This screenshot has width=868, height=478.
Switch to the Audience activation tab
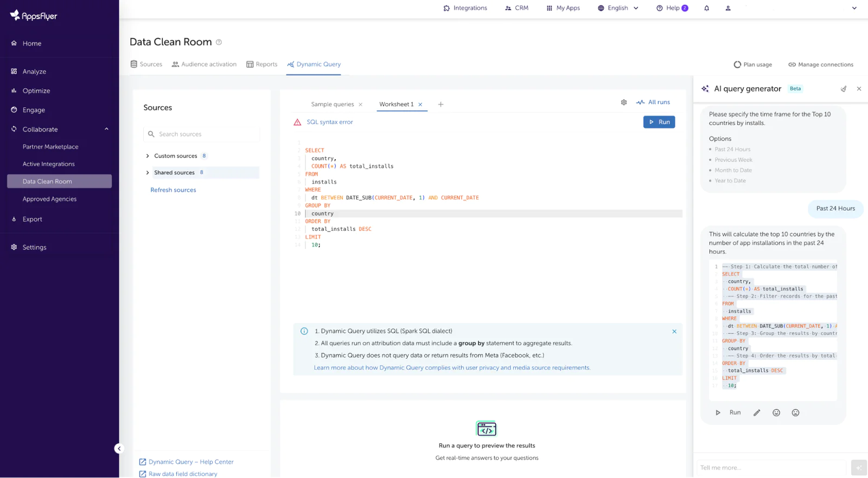coord(204,64)
